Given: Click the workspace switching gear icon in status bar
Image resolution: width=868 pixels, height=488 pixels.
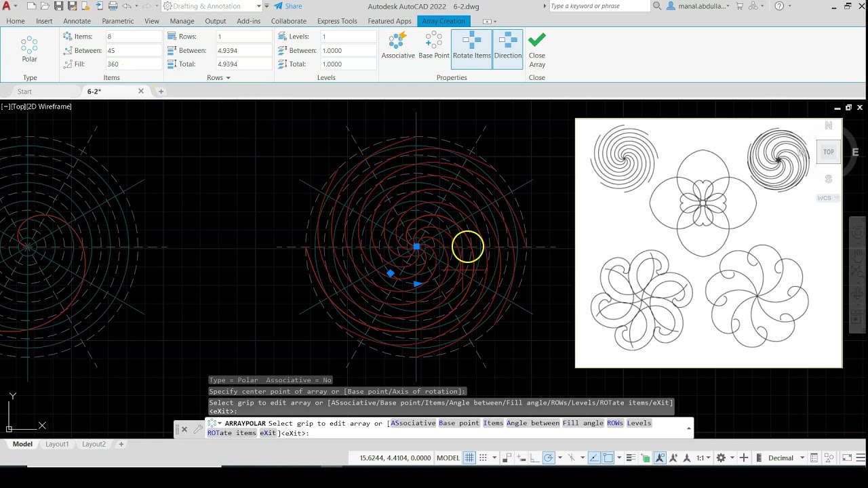Looking at the screenshot, I should (721, 458).
